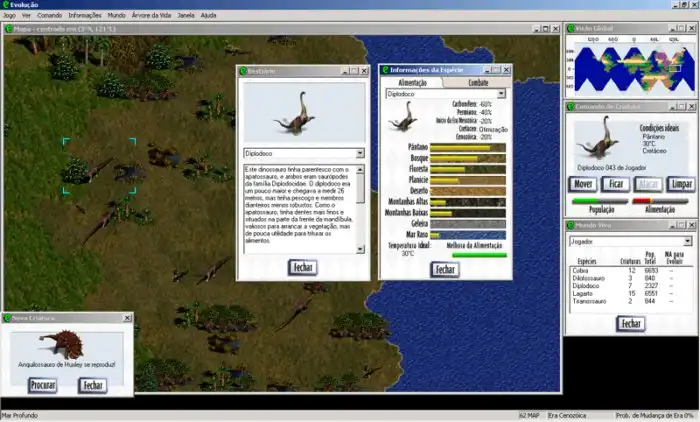Click the Bestiário description scrollbar down arrow
The width and height of the screenshot is (700, 422).
361,248
